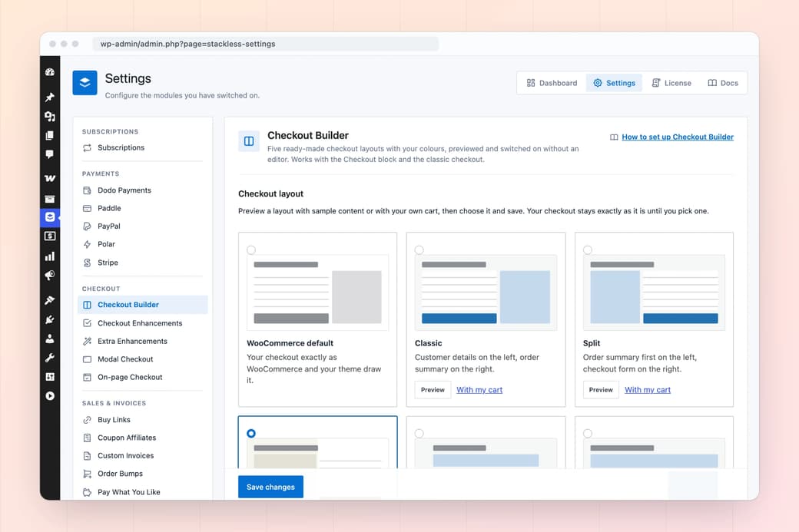Select the WooCommerce default layout radio button
The height and width of the screenshot is (532, 799).
(x=251, y=250)
